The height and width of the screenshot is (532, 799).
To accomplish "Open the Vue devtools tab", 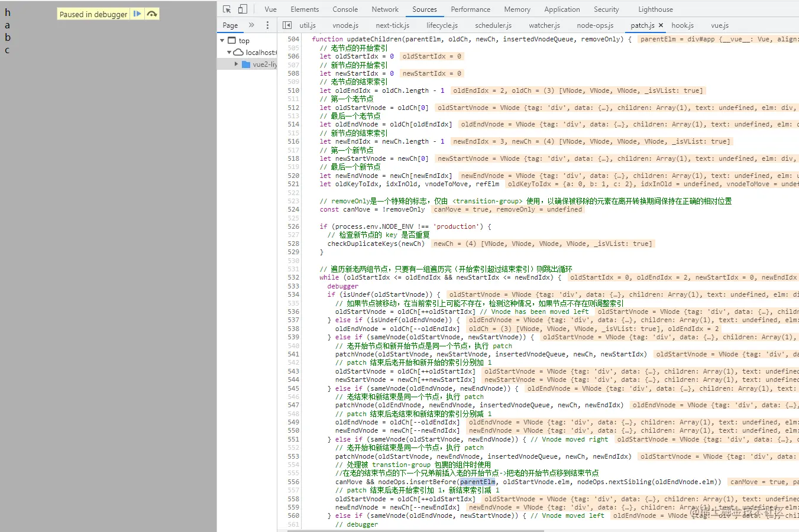I will pos(270,9).
